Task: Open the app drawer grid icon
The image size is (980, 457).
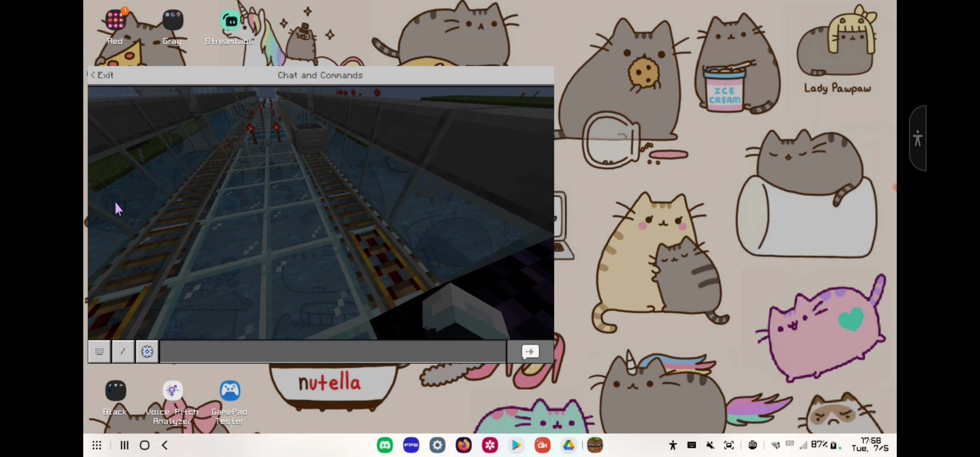Action: 97,445
